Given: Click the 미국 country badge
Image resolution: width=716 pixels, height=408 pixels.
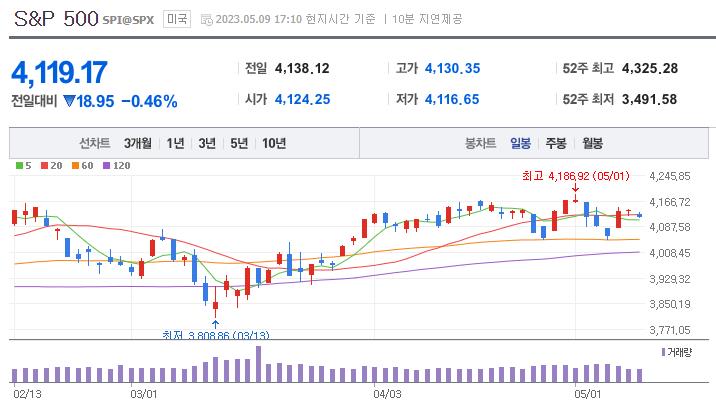Looking at the screenshot, I should pos(177,19).
